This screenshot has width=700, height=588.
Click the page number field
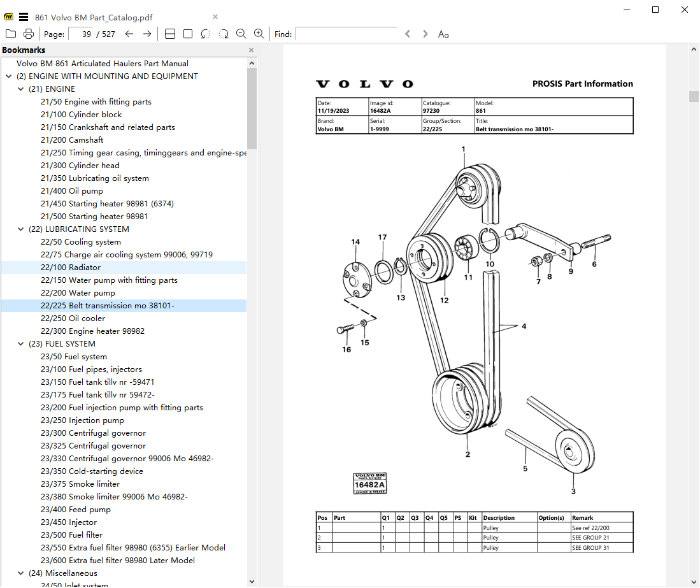point(82,34)
